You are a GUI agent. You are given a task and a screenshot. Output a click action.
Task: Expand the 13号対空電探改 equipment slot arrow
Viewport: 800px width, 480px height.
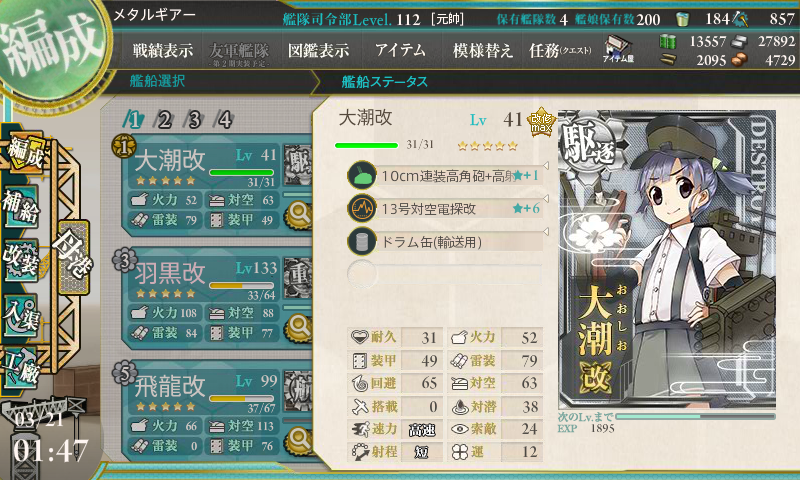[545, 198]
